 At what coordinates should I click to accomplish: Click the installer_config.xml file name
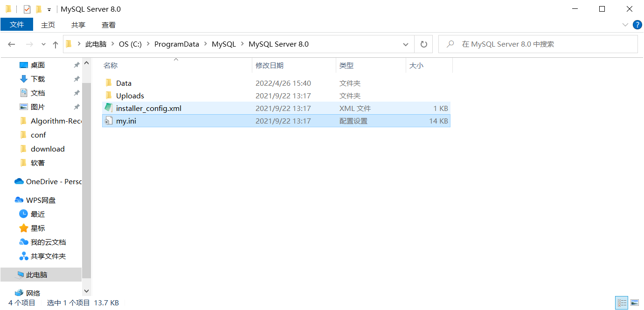click(149, 108)
